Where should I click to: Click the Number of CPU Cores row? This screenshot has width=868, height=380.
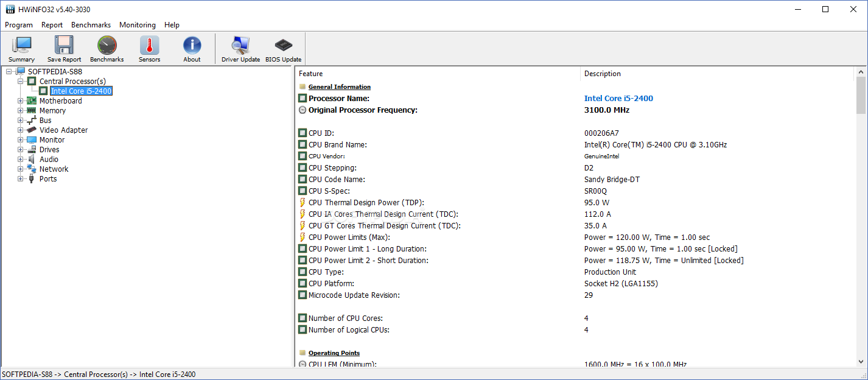pyautogui.click(x=575, y=318)
